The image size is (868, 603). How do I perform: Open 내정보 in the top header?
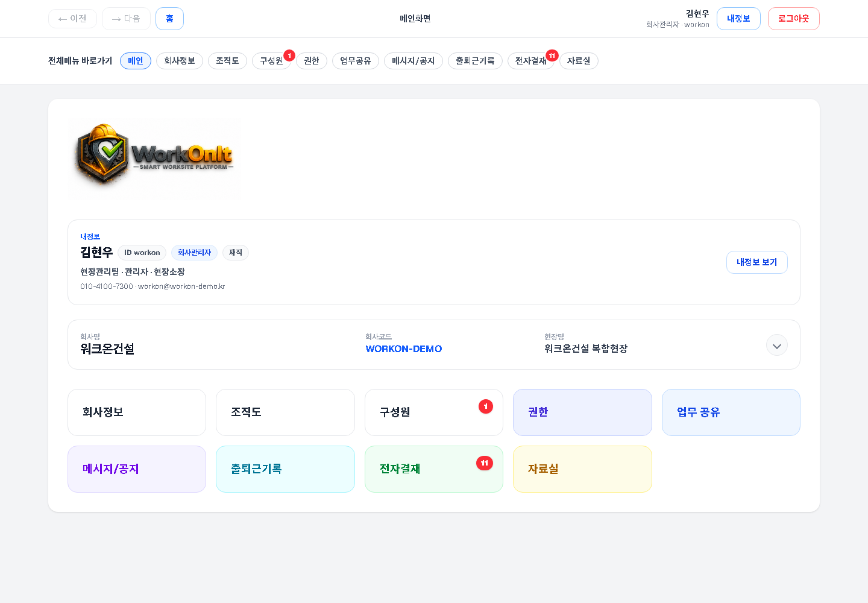[738, 19]
